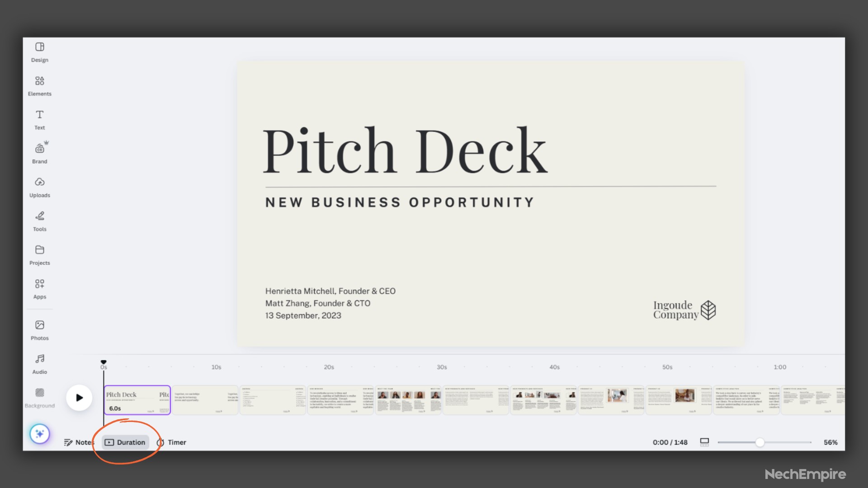Viewport: 868px width, 488px height.
Task: Open the Photos panel
Action: 39,329
